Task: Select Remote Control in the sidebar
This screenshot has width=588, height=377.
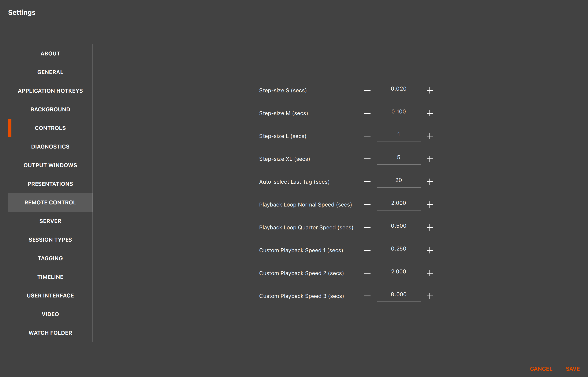Action: (x=50, y=202)
